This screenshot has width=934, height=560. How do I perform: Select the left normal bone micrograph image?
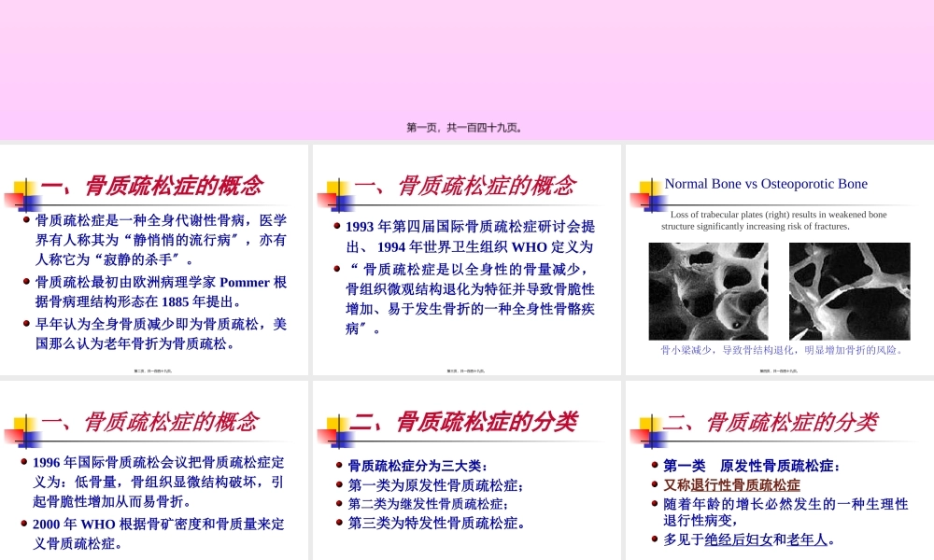pyautogui.click(x=708, y=291)
